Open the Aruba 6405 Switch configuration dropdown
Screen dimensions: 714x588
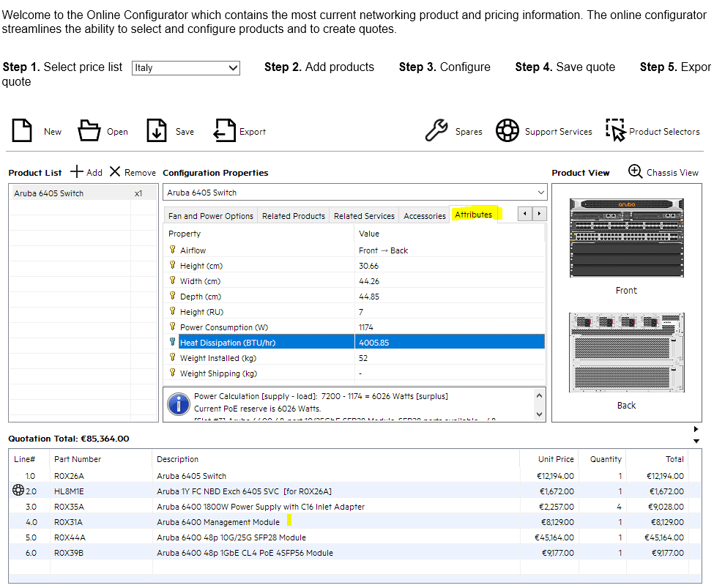(354, 192)
